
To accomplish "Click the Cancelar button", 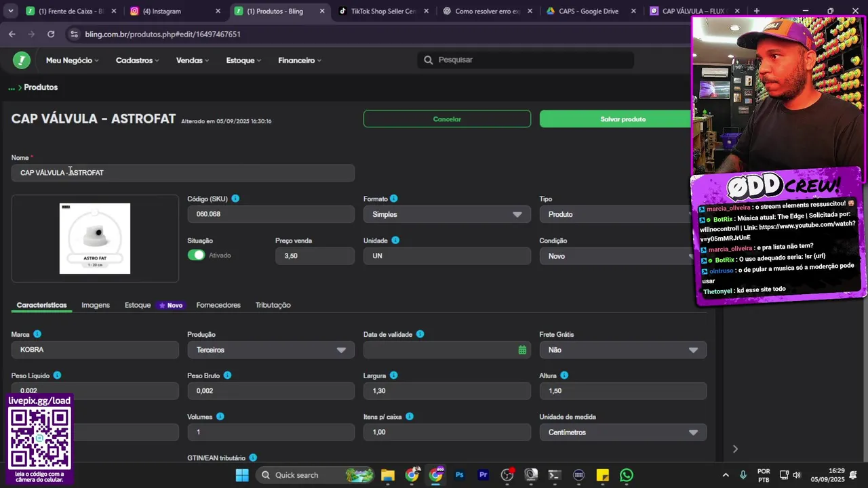I will pyautogui.click(x=447, y=119).
